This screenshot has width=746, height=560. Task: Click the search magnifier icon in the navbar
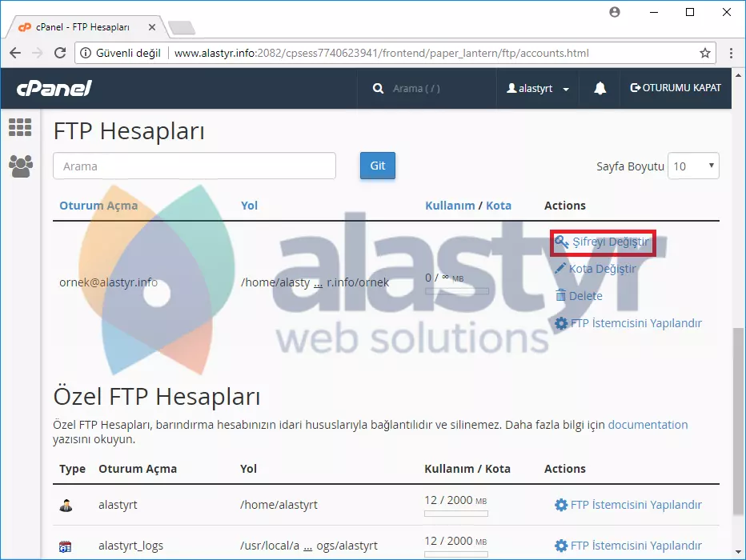click(378, 88)
